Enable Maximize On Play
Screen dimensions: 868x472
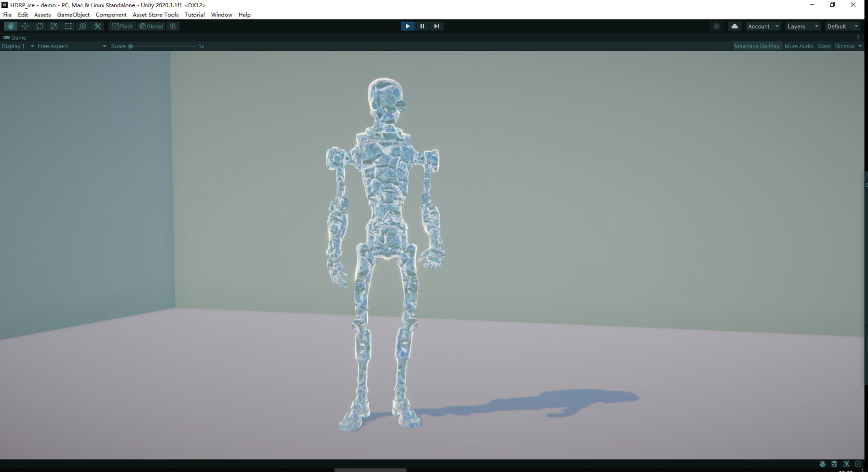click(x=756, y=46)
